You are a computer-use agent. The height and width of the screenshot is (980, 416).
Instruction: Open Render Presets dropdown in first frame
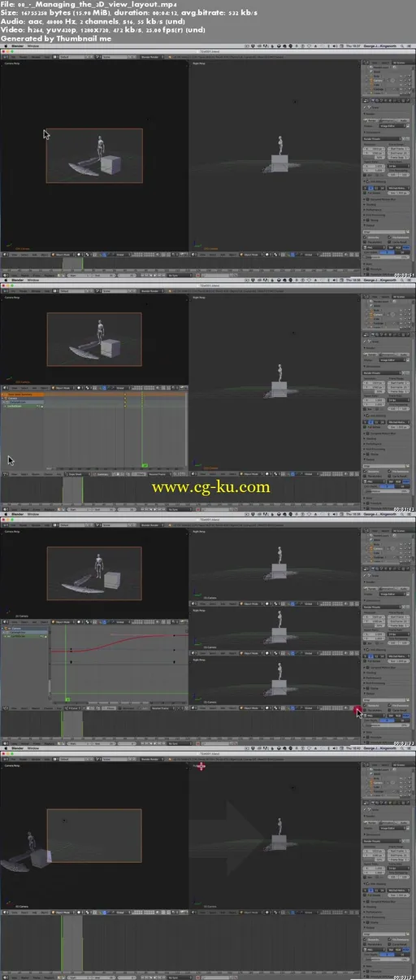coord(382,139)
